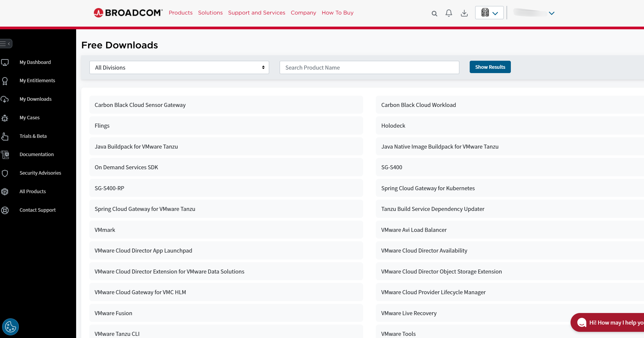Viewport: 644px width, 338px height.
Task: Open Support and Services menu
Action: point(256,13)
